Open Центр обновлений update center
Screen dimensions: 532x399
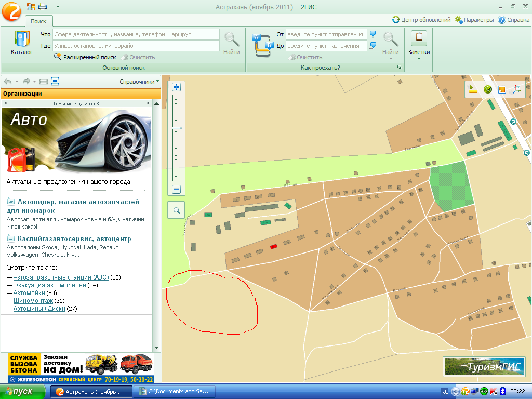(421, 20)
